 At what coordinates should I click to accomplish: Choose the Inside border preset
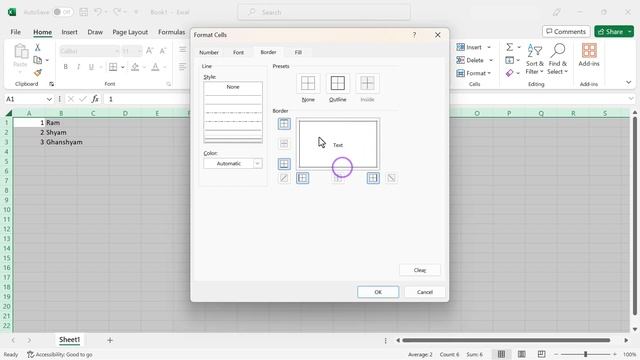pos(367,84)
